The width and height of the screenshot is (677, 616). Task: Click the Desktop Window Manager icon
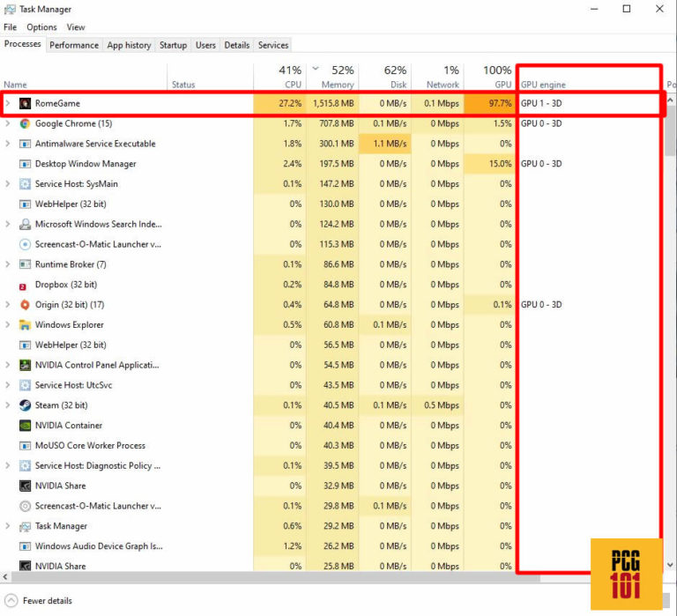point(25,164)
